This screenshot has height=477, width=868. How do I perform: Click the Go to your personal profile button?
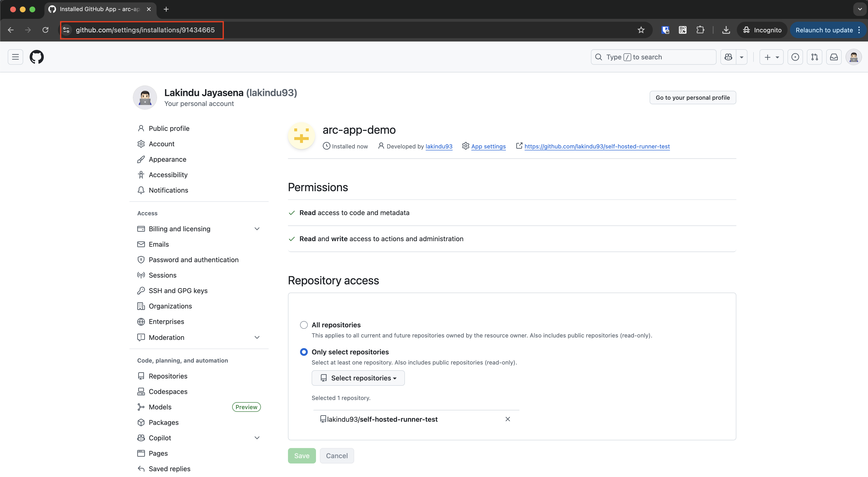pyautogui.click(x=692, y=97)
